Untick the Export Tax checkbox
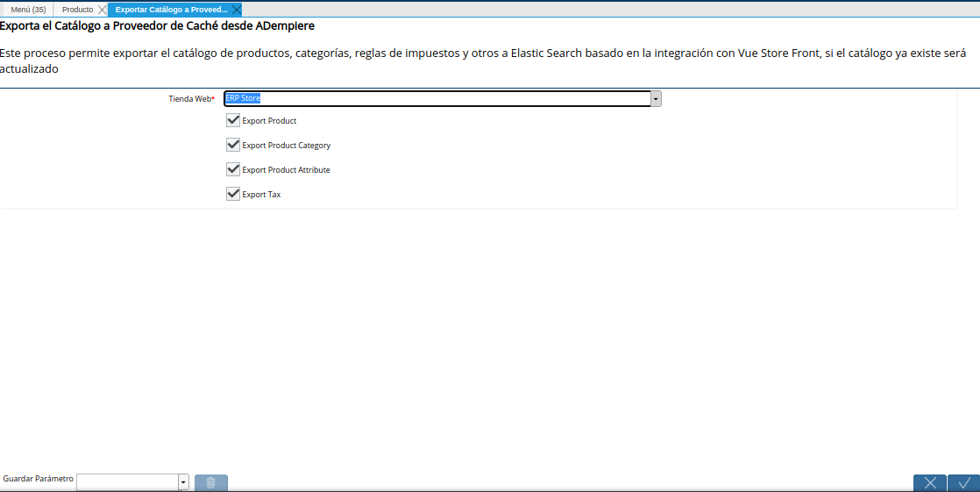Screen dimensions: 980x492 (x=233, y=194)
